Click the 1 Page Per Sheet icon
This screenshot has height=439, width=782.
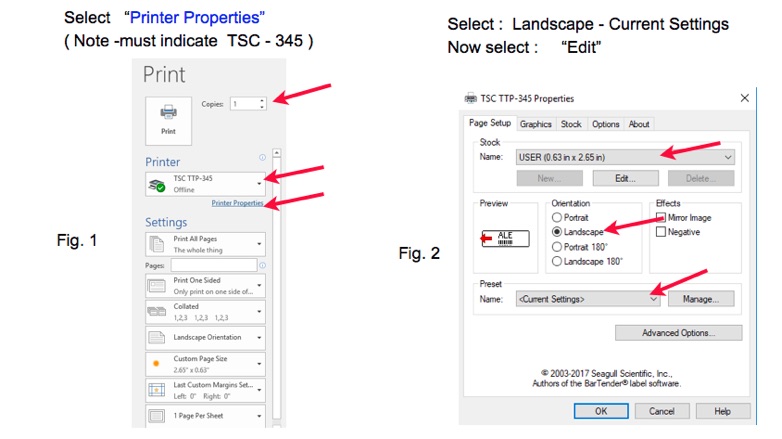[x=157, y=416]
